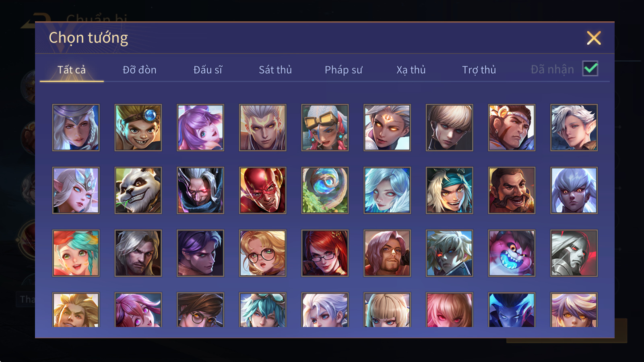This screenshot has height=362, width=644.
Task: Open the Đấu sĩ tab
Action: pos(208,70)
